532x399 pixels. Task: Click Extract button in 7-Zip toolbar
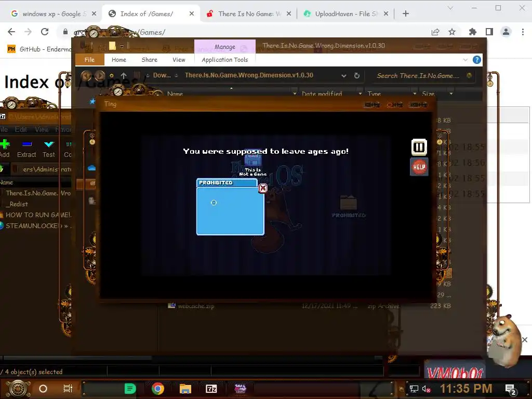26,149
